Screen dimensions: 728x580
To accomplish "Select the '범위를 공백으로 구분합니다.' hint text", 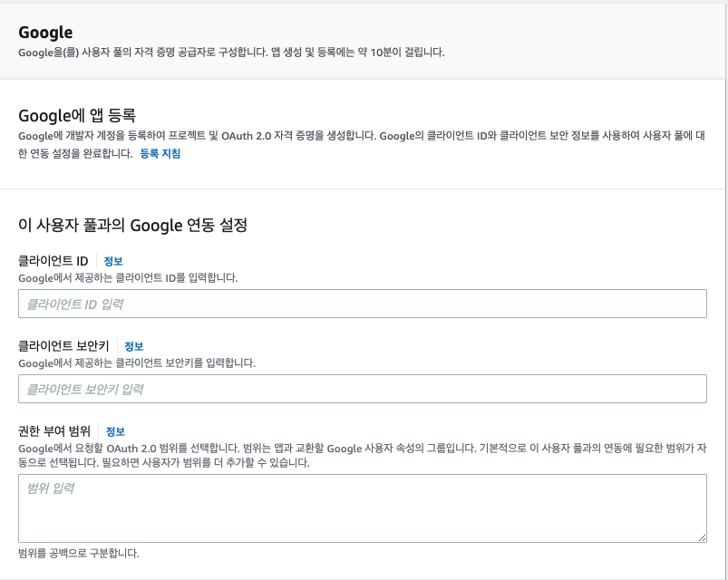I will click(79, 553).
